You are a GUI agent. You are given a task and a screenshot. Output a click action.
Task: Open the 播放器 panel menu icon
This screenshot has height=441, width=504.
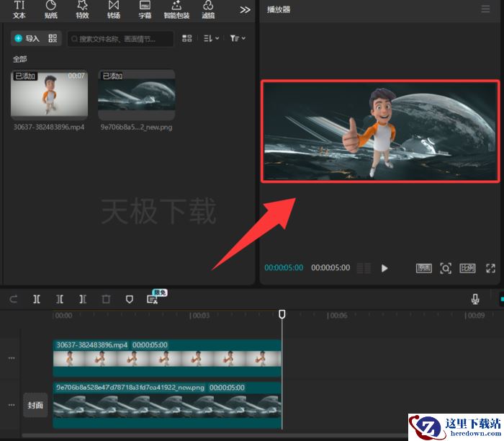tap(485, 9)
